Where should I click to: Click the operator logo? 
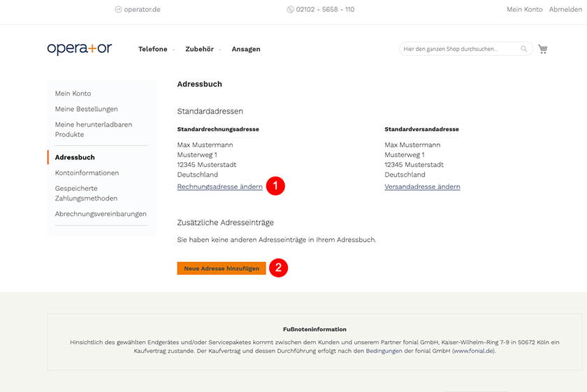tap(80, 49)
